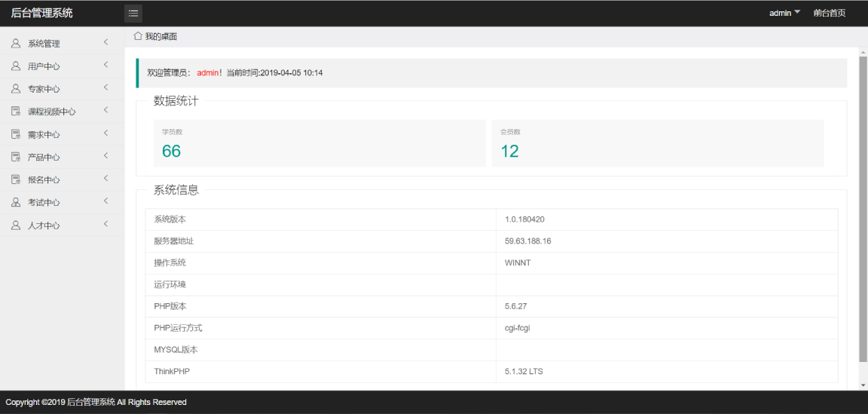
Task: Open the 系统管理 menu item
Action: click(62, 43)
